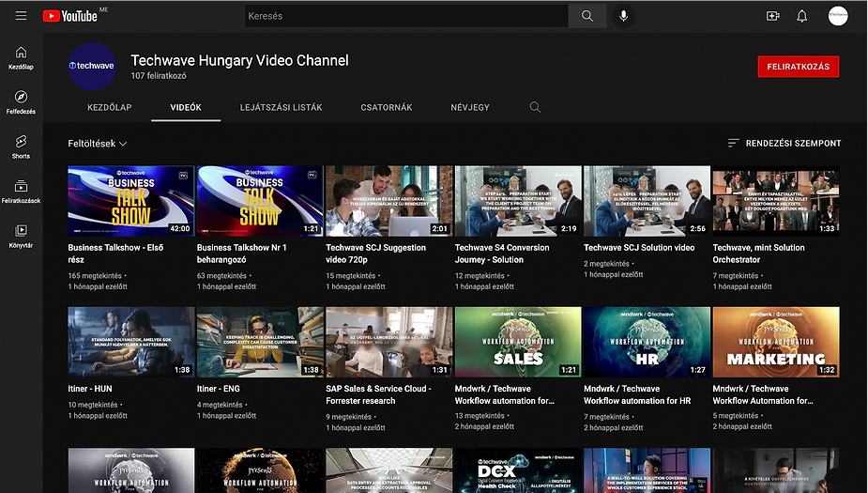Open Feliratkozások in the sidebar
The width and height of the screenshot is (868, 493).
21,192
